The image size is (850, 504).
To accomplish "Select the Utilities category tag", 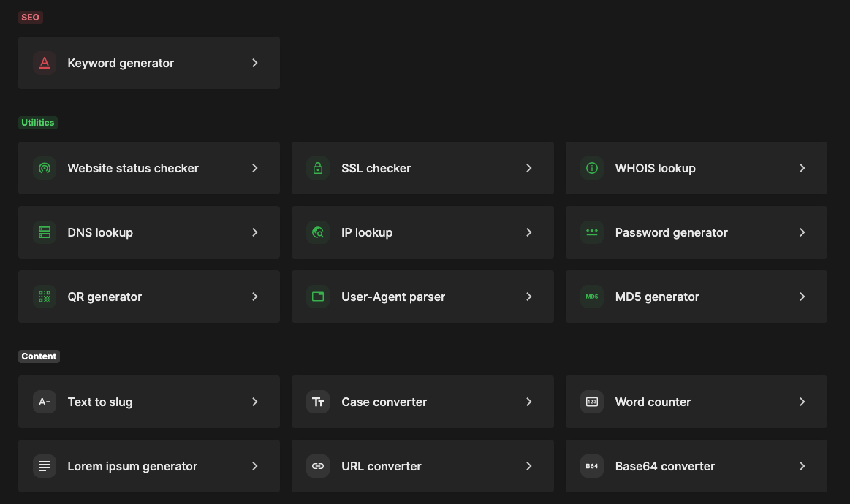I will tap(38, 123).
